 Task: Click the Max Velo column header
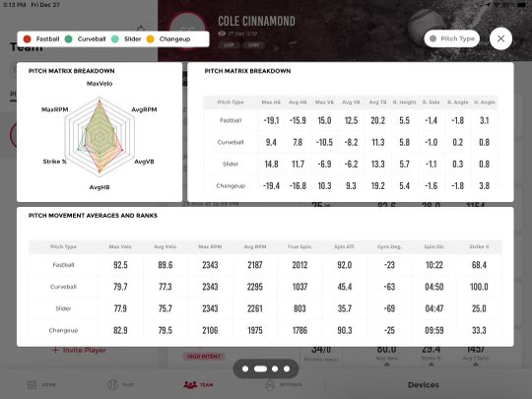click(x=120, y=246)
